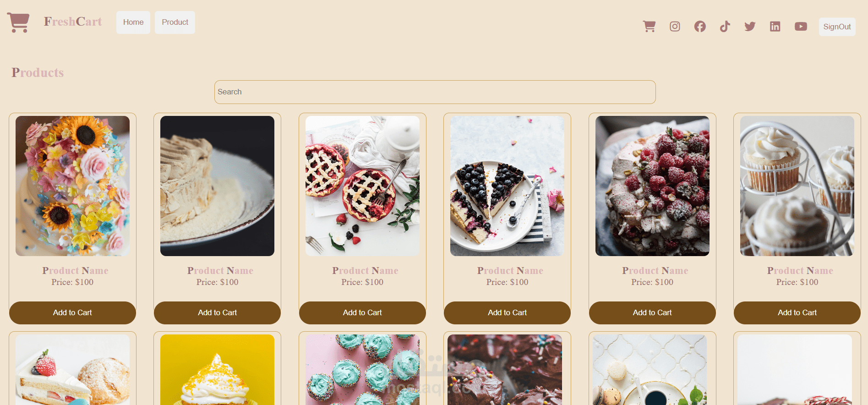The height and width of the screenshot is (405, 868).
Task: Open the LinkedIn icon link
Action: (x=775, y=27)
